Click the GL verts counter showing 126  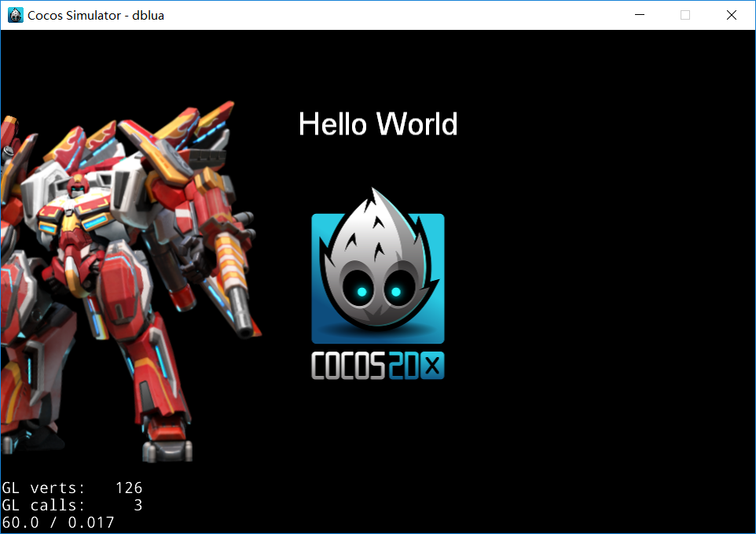(x=71, y=488)
